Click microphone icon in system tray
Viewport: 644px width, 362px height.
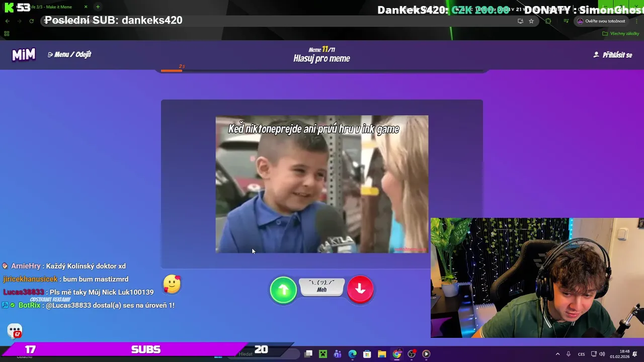click(x=569, y=354)
